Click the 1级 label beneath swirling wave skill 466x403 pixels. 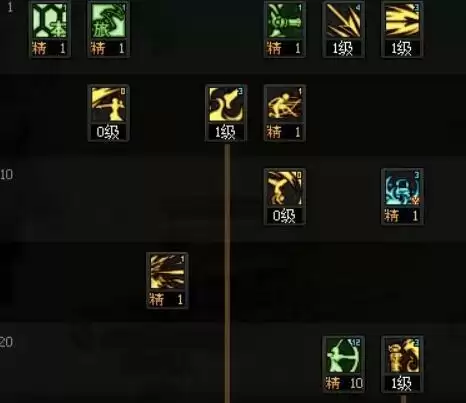click(226, 132)
